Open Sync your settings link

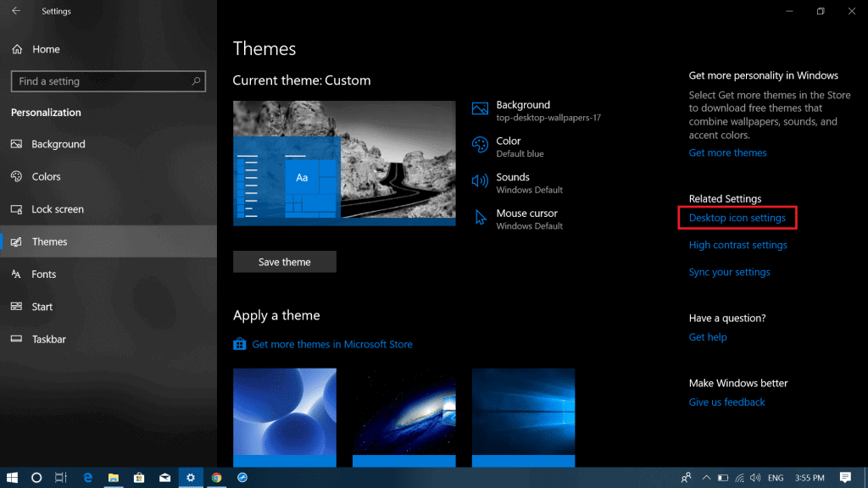(729, 272)
